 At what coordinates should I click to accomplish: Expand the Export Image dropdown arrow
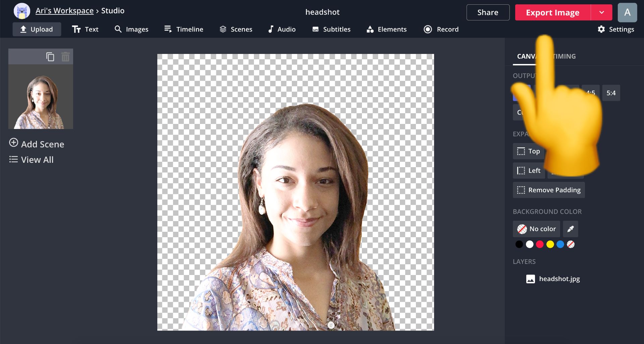click(601, 13)
